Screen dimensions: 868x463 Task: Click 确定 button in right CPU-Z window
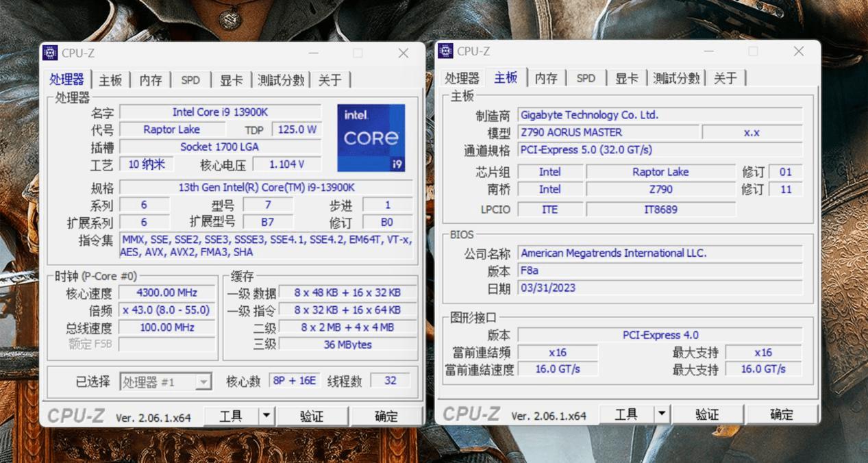click(x=781, y=414)
